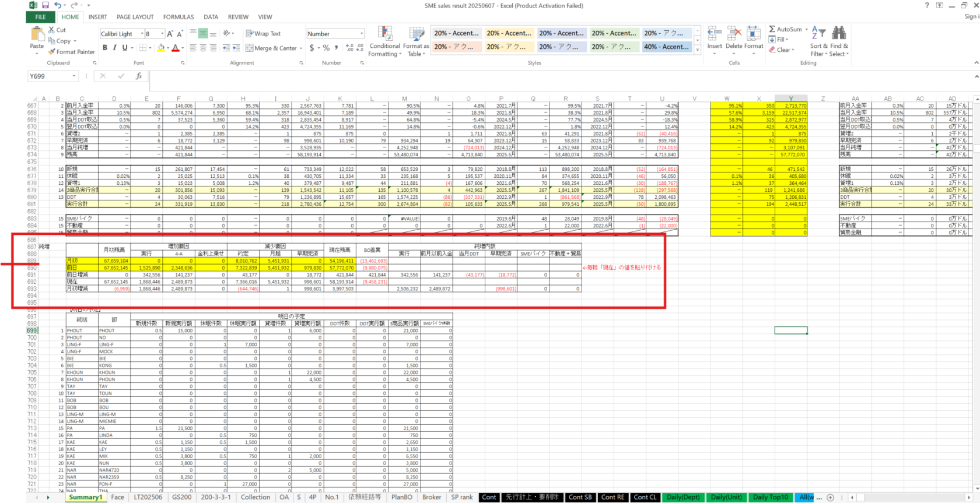Toggle Middle Align vertical alignment
The image size is (980, 503).
point(203,34)
